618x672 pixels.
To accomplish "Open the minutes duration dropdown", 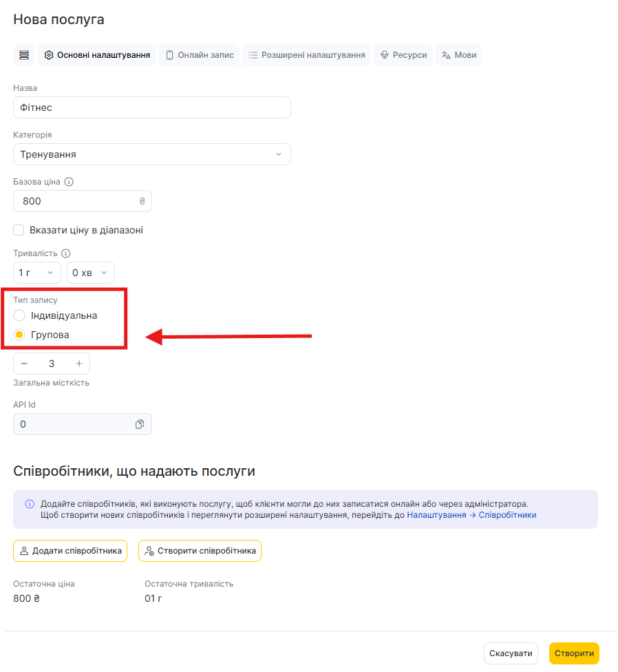I will tap(91, 273).
